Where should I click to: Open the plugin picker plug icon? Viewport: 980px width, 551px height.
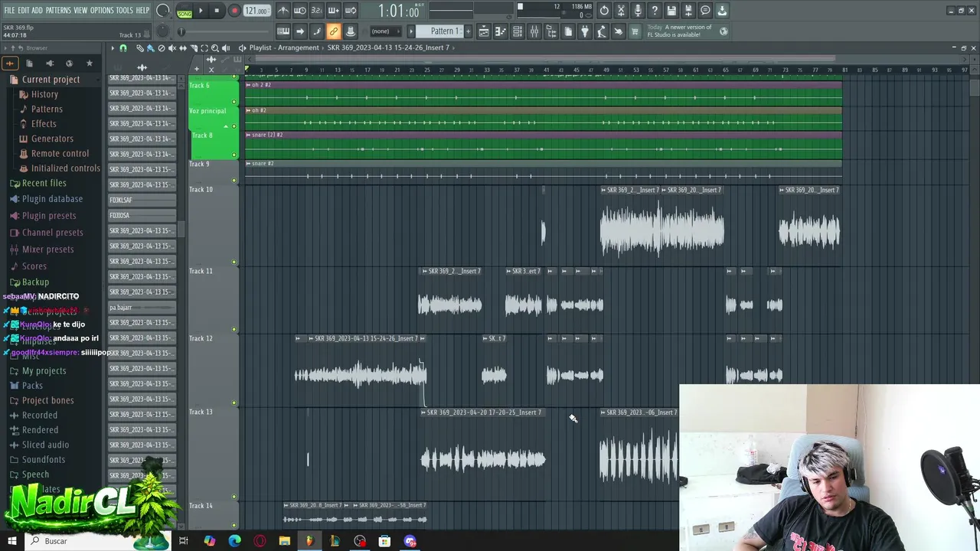click(x=585, y=31)
